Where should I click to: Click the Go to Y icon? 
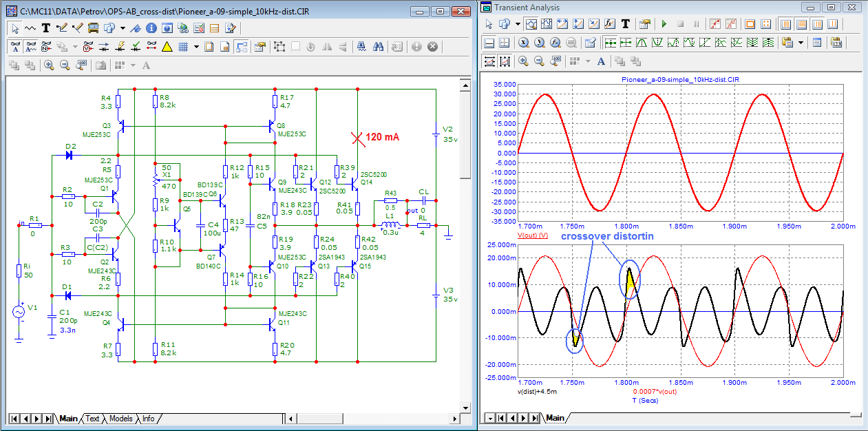[540, 43]
